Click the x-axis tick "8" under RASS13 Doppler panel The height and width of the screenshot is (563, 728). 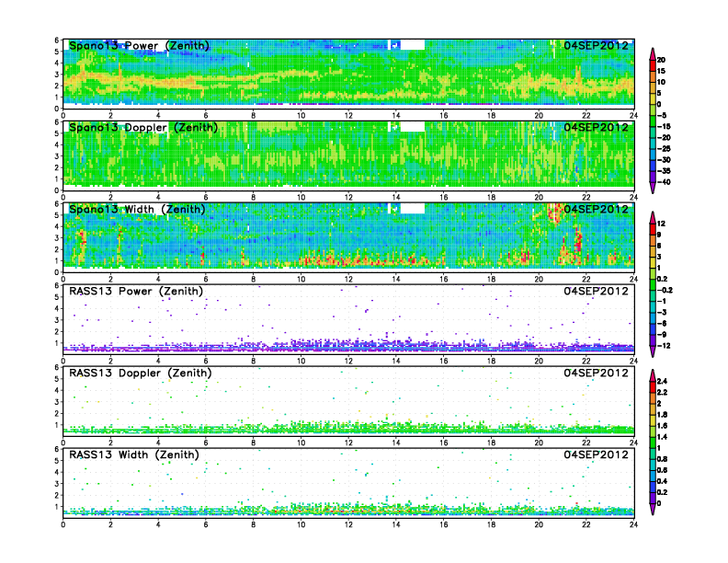(x=254, y=442)
